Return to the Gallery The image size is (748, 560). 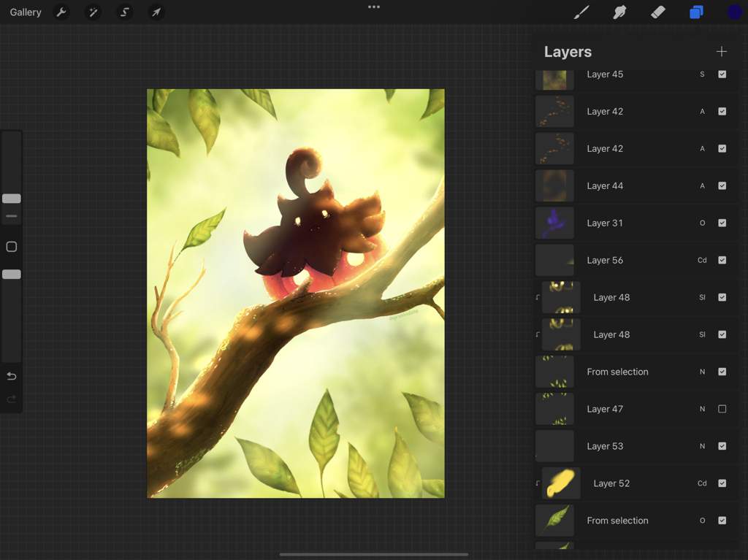click(26, 12)
